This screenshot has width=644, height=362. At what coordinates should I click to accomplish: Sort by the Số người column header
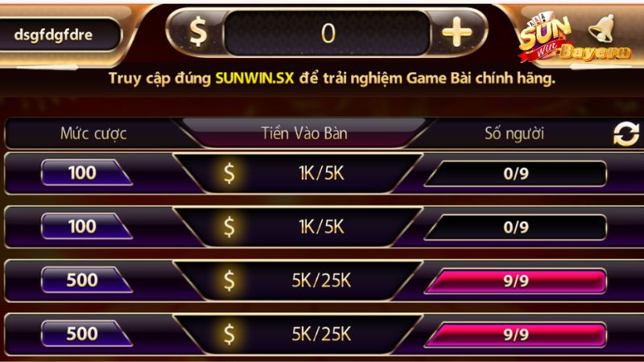[x=514, y=134]
